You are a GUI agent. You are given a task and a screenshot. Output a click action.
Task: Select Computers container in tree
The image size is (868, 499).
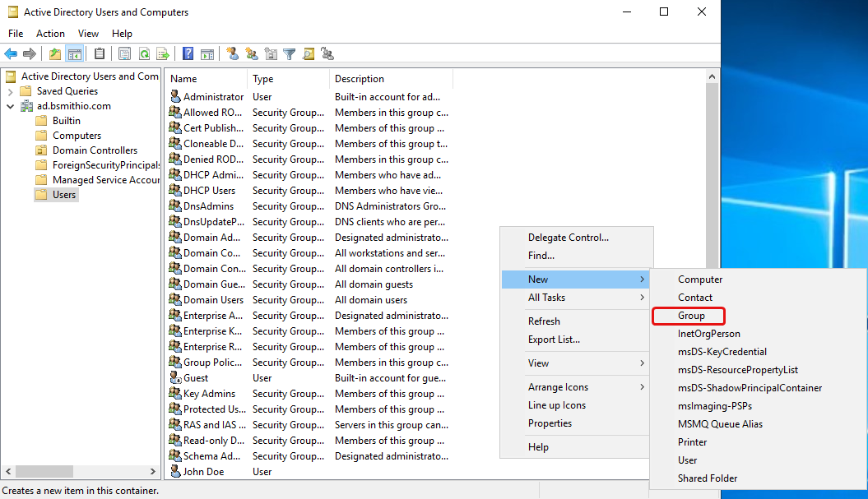point(77,136)
